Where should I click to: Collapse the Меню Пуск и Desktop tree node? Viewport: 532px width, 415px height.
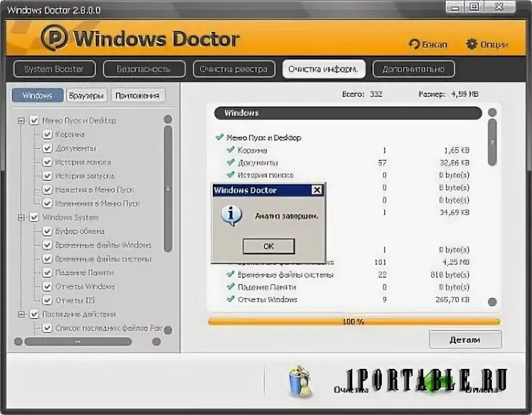point(21,121)
